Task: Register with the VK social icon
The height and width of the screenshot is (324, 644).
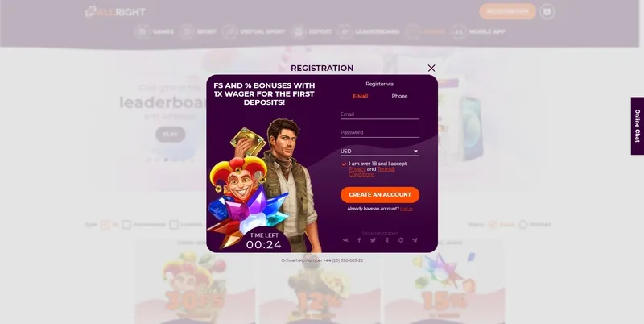Action: point(345,240)
